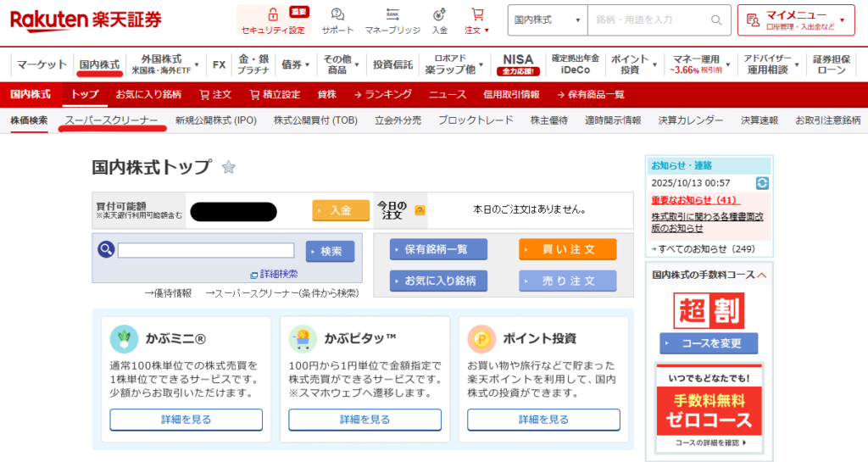Open the 国内株式 category dropdown in header
Screen dimensions: 868x462
[548, 19]
